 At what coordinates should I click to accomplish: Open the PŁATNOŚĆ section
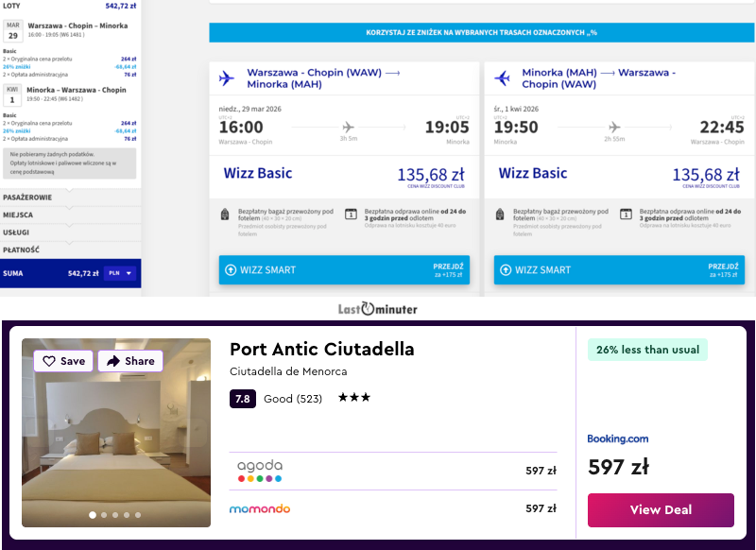click(x=71, y=250)
